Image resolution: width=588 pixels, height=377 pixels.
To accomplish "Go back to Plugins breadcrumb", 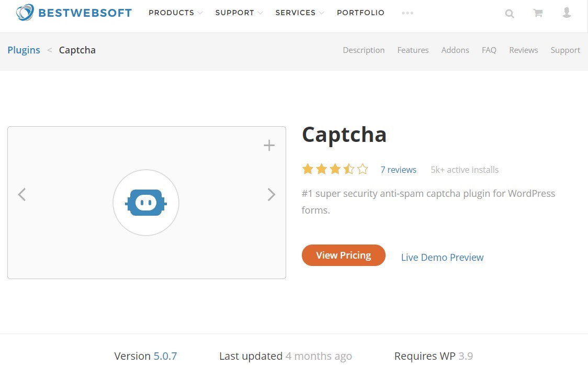I will 24,50.
